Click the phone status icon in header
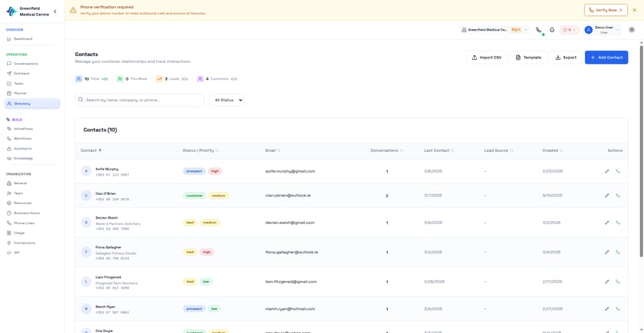 point(538,30)
